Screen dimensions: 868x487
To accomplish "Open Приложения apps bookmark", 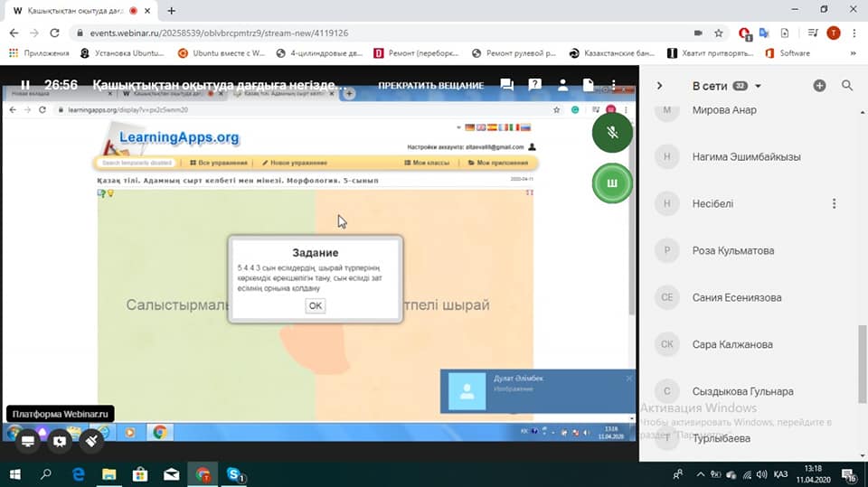I will tap(39, 53).
